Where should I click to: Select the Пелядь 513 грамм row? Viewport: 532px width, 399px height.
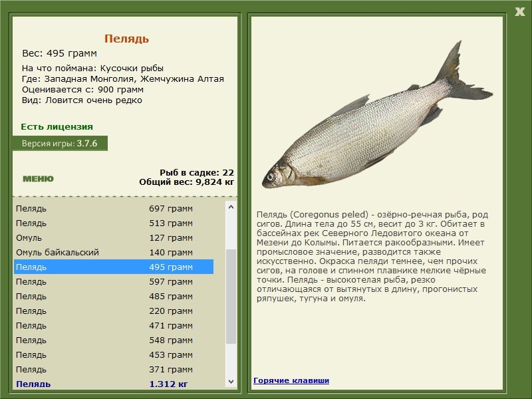click(x=114, y=223)
